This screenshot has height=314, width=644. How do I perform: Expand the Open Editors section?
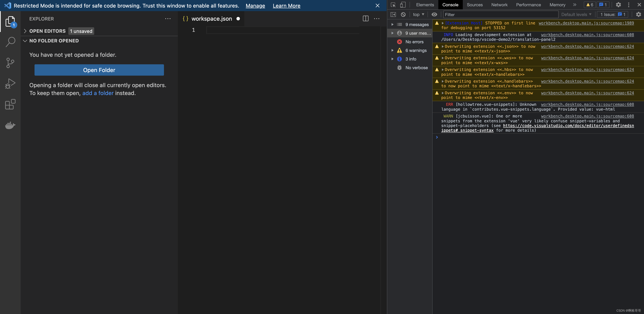coord(25,31)
